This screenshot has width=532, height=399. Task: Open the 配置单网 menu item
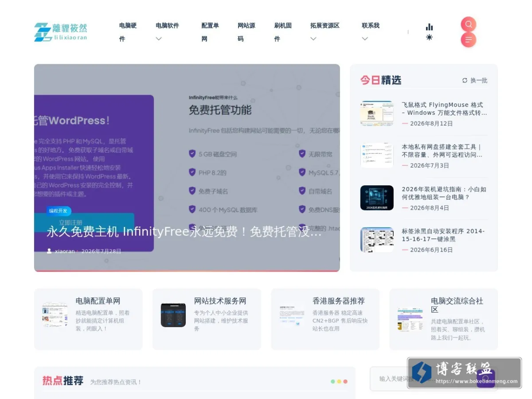(210, 32)
